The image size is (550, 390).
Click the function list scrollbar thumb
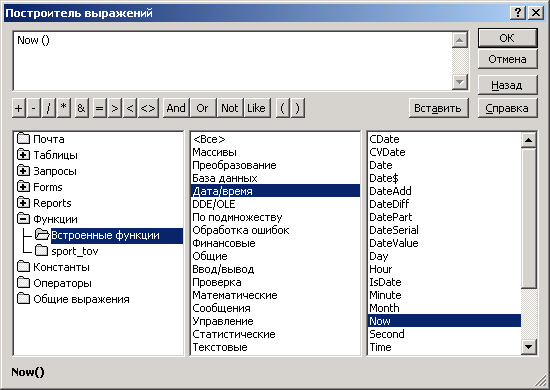point(529,218)
